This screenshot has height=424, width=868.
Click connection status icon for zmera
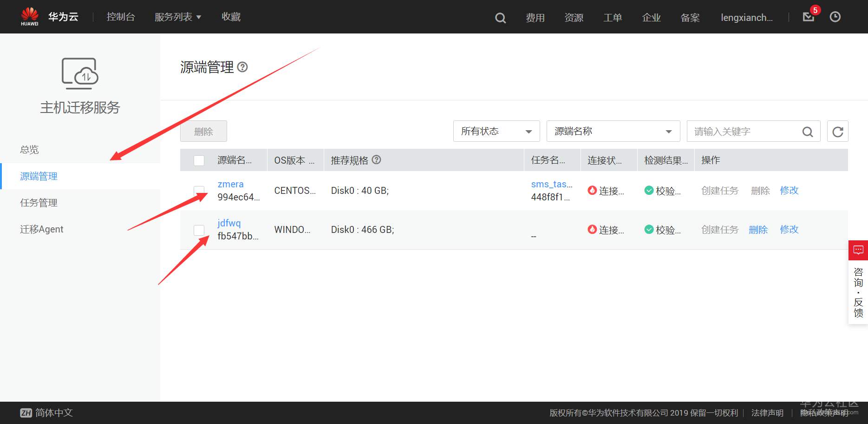(592, 190)
